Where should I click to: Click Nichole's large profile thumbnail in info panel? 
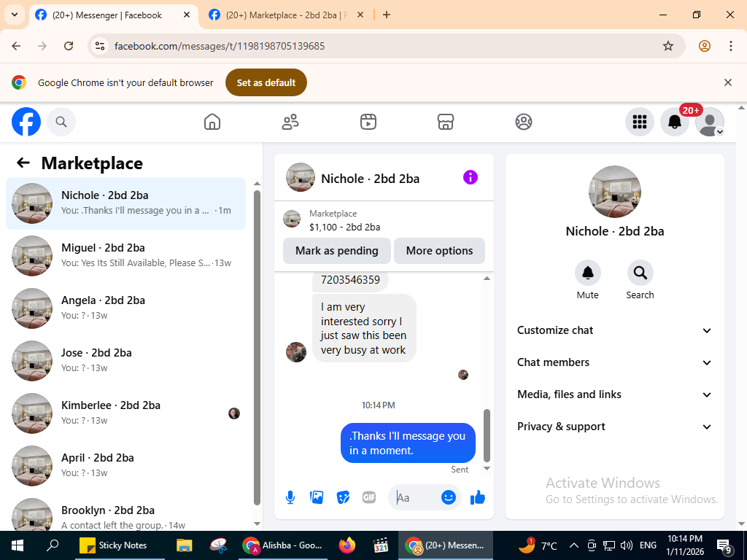click(614, 192)
